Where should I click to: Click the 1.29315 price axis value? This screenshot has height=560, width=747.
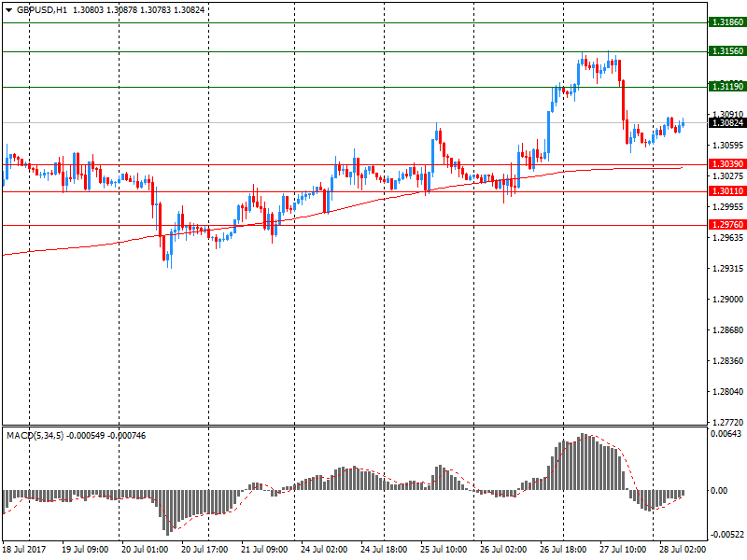(728, 269)
